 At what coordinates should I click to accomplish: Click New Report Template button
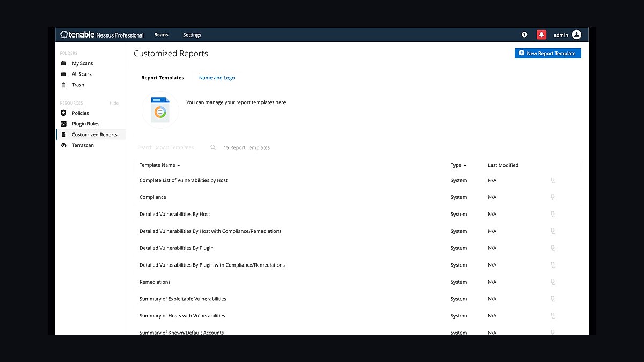point(547,53)
